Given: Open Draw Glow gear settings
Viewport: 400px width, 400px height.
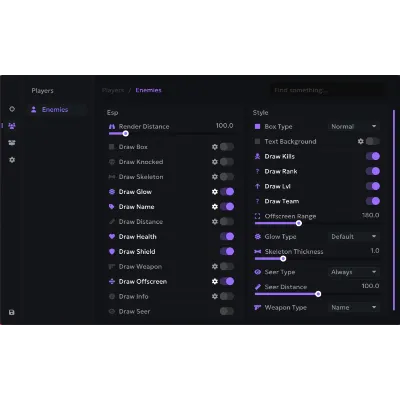Looking at the screenshot, I should 215,192.
